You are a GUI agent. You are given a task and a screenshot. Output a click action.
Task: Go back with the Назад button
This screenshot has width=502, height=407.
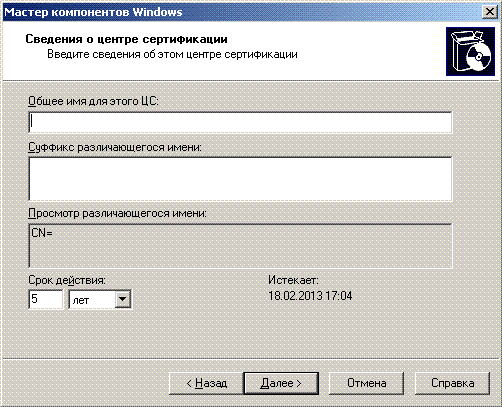(x=206, y=383)
